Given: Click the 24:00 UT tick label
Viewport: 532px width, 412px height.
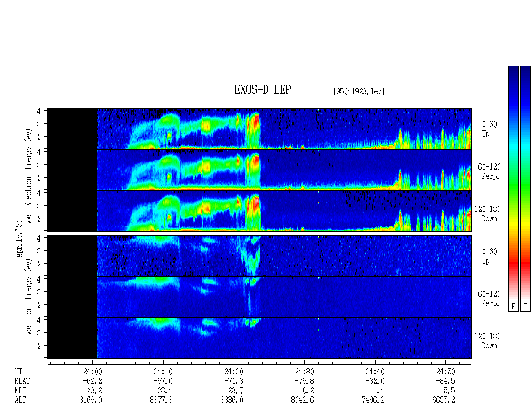Looking at the screenshot, I should coord(93,372).
